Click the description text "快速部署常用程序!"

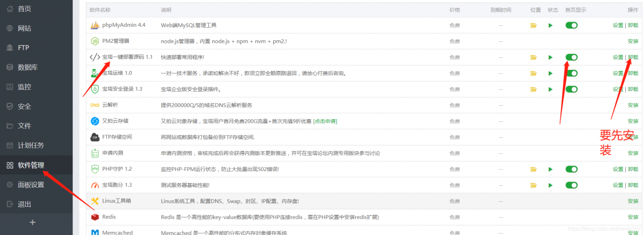(x=183, y=57)
